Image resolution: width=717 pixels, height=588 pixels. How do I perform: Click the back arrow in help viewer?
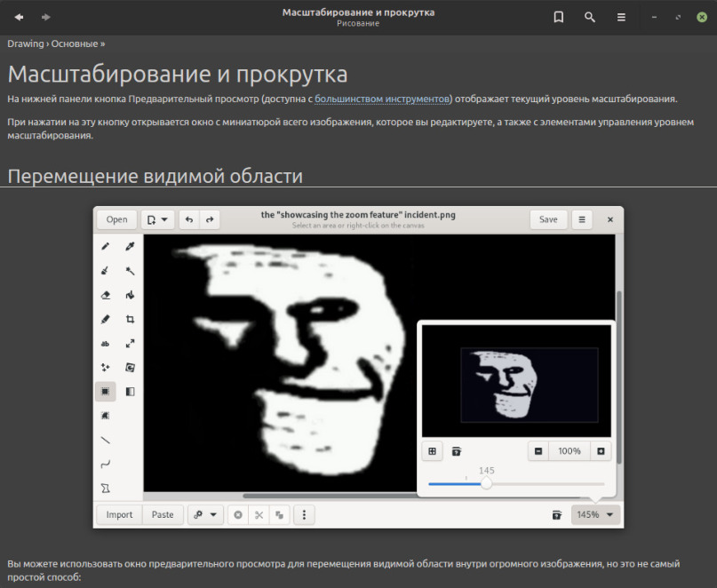pos(19,17)
